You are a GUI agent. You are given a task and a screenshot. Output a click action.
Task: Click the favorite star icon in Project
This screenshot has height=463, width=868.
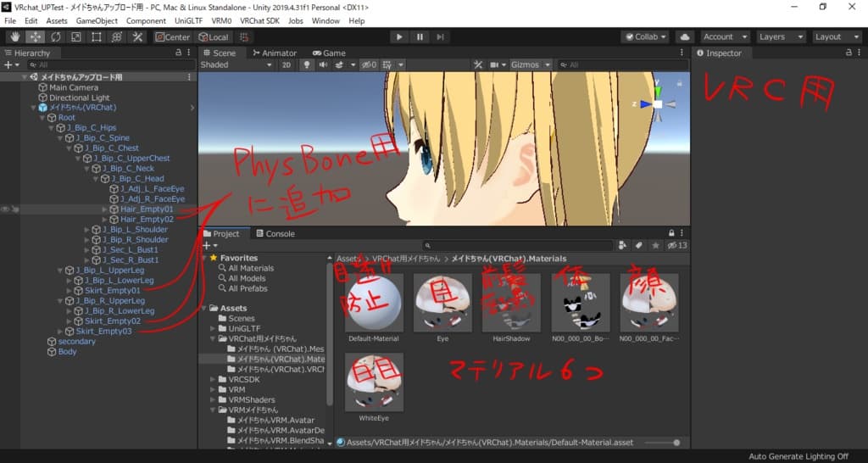655,245
